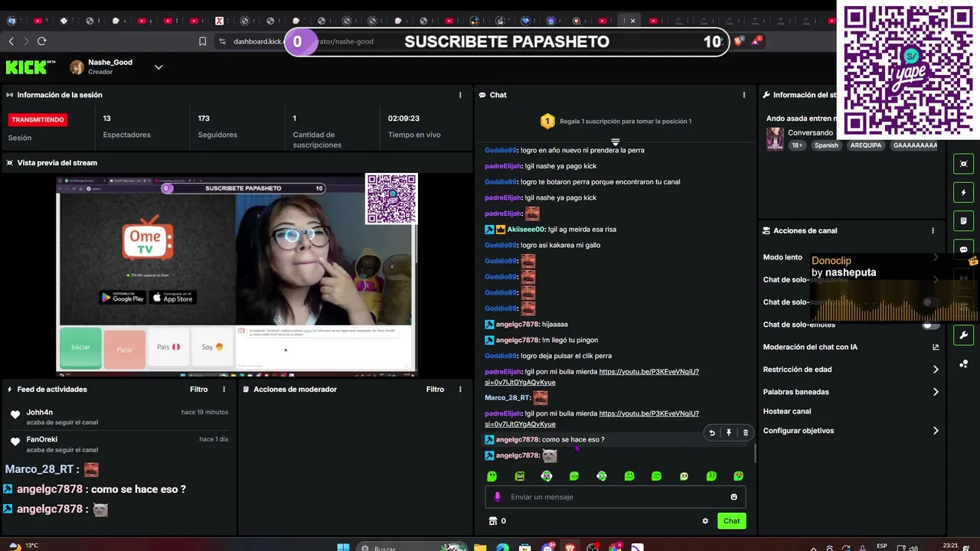
Task: Open the three-dots cluster sidebar icon
Action: pyautogui.click(x=963, y=364)
